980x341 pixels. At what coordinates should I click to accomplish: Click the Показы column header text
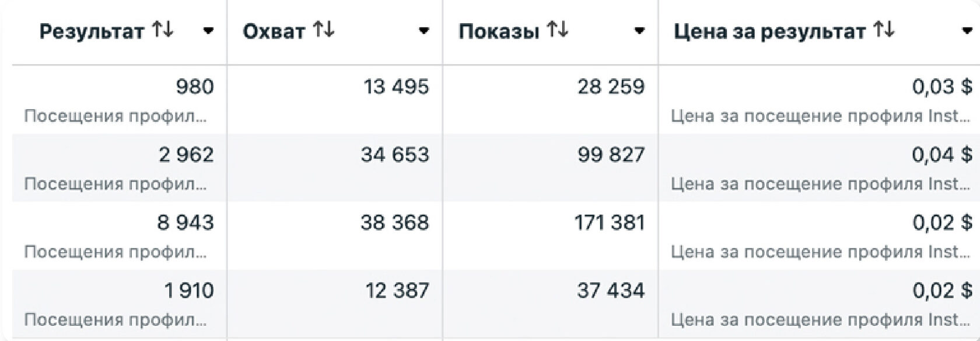(499, 32)
